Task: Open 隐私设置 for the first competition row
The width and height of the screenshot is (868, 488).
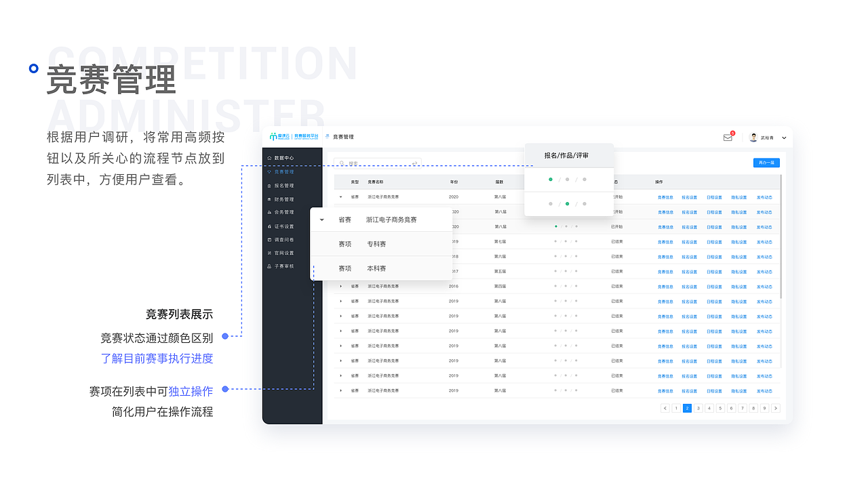Action: coord(738,197)
